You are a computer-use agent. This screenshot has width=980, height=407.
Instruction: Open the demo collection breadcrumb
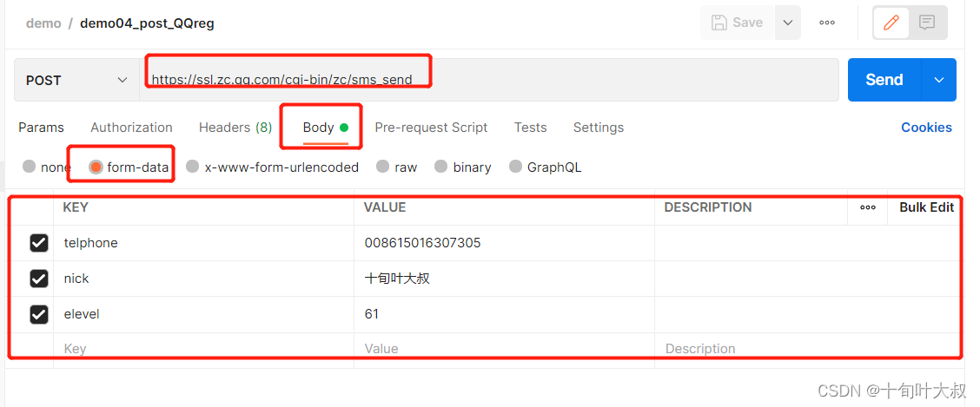pyautogui.click(x=43, y=23)
